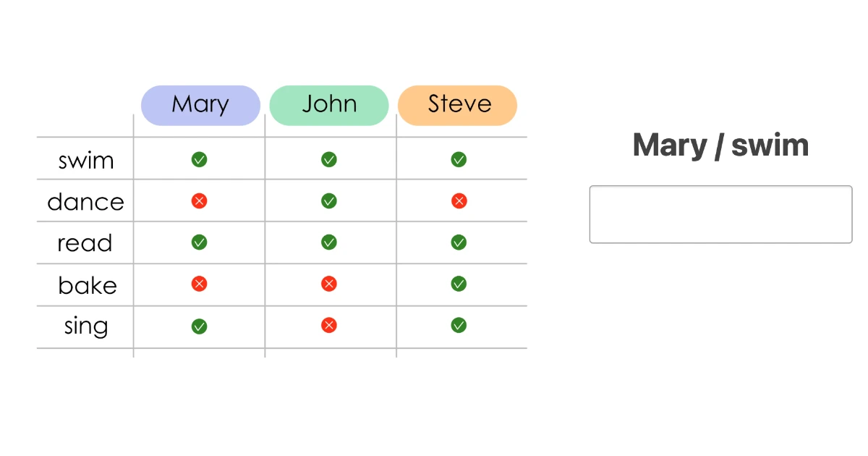
Task: Click Steve's red cross for dance
Action: point(459,200)
